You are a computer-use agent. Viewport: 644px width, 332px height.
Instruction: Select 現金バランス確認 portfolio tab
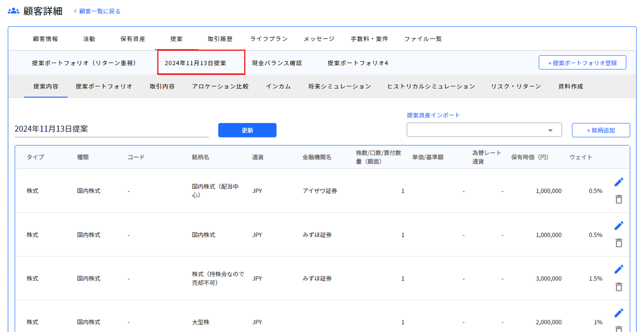tap(277, 63)
